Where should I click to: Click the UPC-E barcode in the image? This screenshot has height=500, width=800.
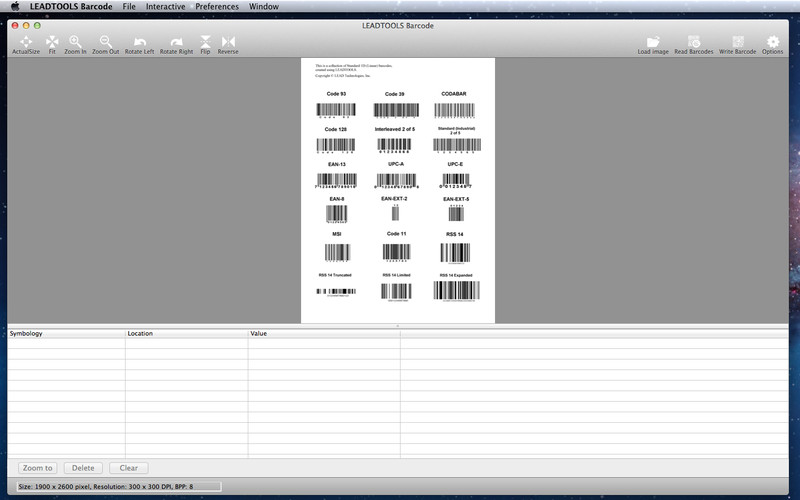pyautogui.click(x=456, y=181)
